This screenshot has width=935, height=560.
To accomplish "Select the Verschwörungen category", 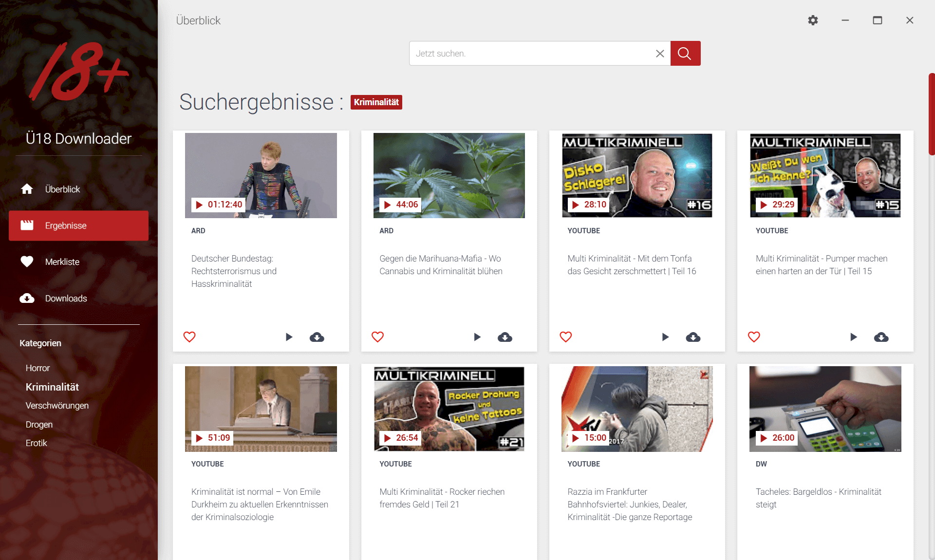I will pyautogui.click(x=57, y=406).
